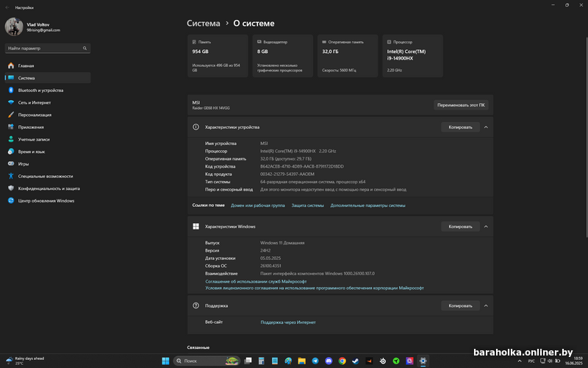The image size is (588, 368).
Task: Click the Игры controller icon
Action: point(11,163)
